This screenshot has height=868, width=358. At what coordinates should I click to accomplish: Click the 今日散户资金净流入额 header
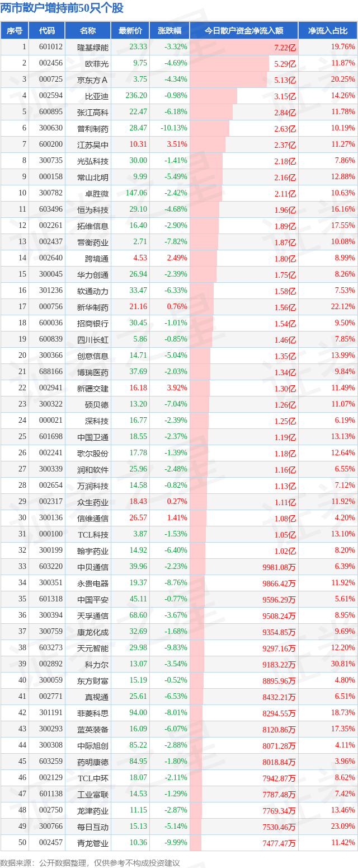click(243, 31)
